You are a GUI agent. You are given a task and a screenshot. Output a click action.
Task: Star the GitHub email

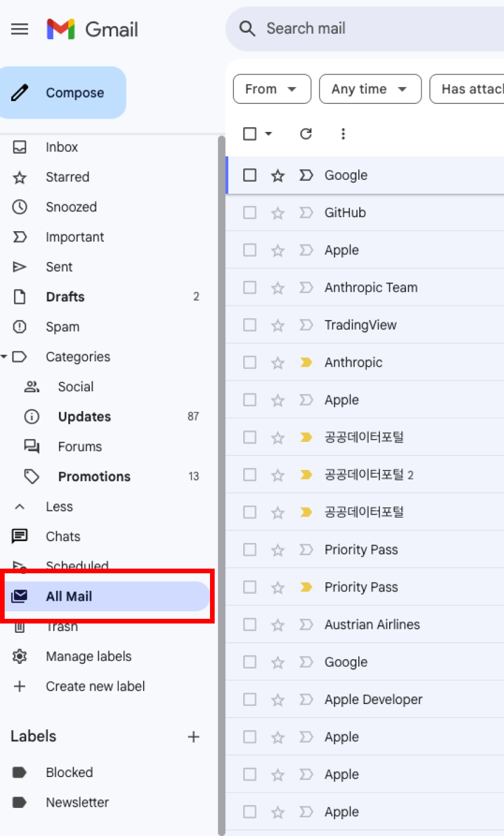278,213
